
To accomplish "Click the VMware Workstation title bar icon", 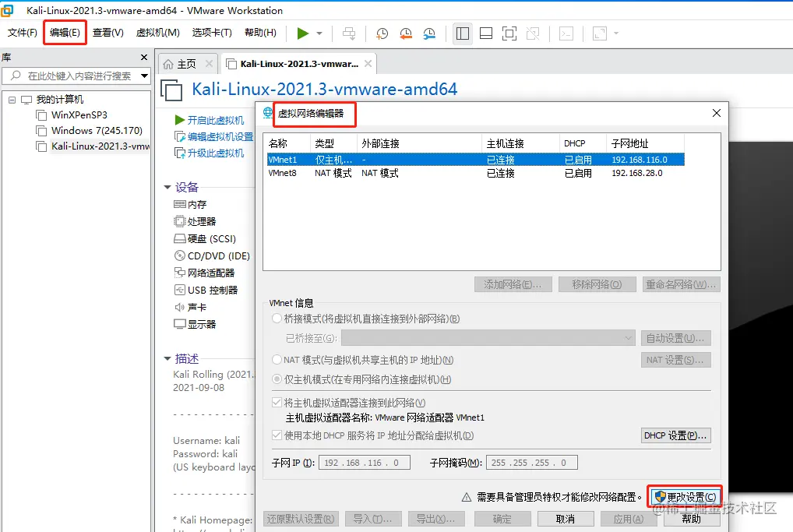I will 7,10.
